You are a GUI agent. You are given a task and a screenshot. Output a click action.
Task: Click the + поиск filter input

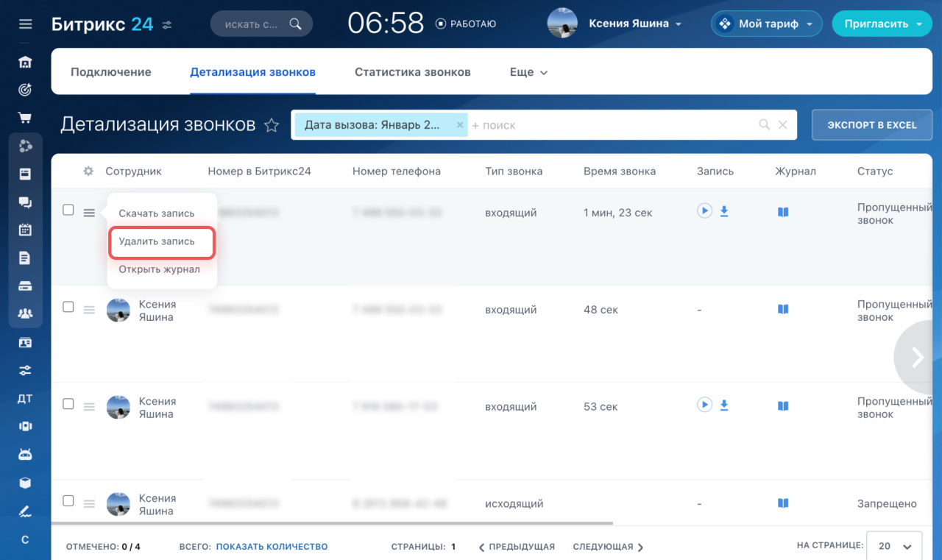pyautogui.click(x=611, y=125)
